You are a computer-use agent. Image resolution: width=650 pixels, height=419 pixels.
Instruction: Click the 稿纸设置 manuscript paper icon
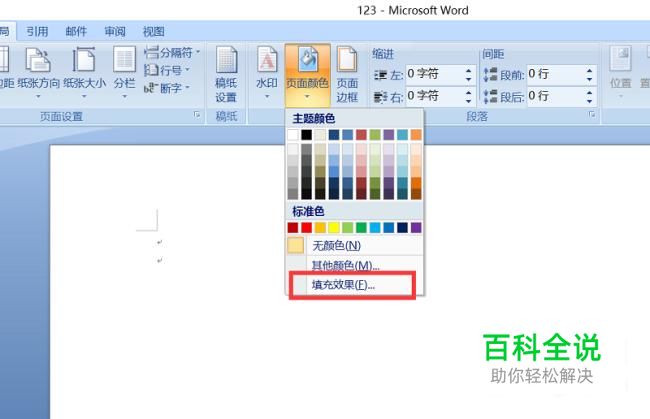[226, 75]
